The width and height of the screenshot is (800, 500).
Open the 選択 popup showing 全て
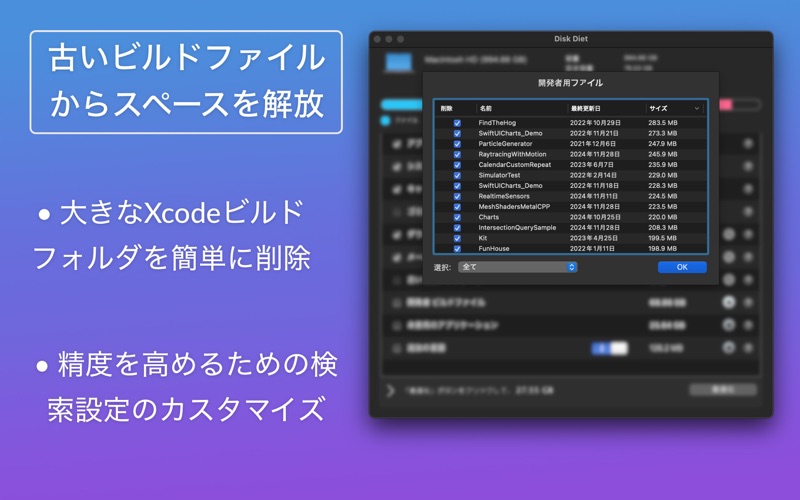point(517,267)
